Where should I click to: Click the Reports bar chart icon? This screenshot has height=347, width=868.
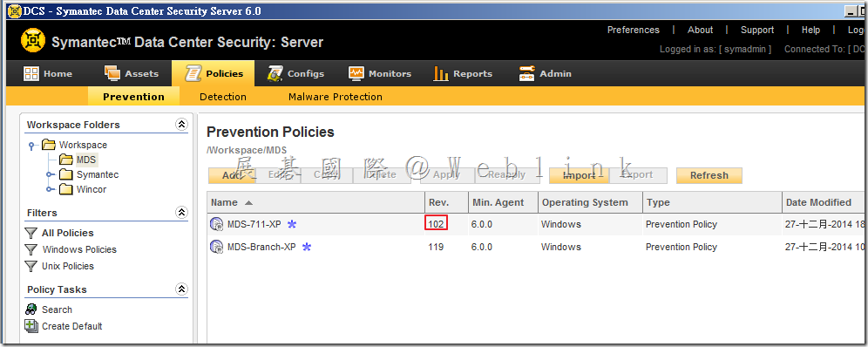(441, 73)
